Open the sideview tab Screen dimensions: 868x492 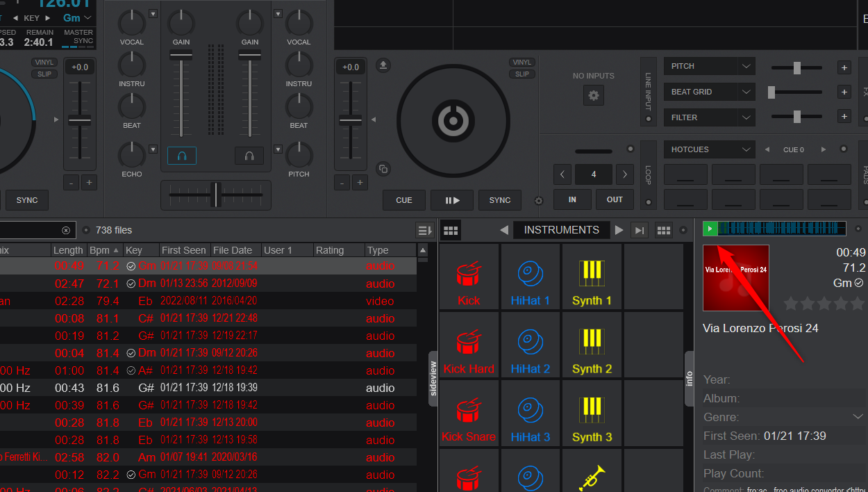(x=433, y=379)
